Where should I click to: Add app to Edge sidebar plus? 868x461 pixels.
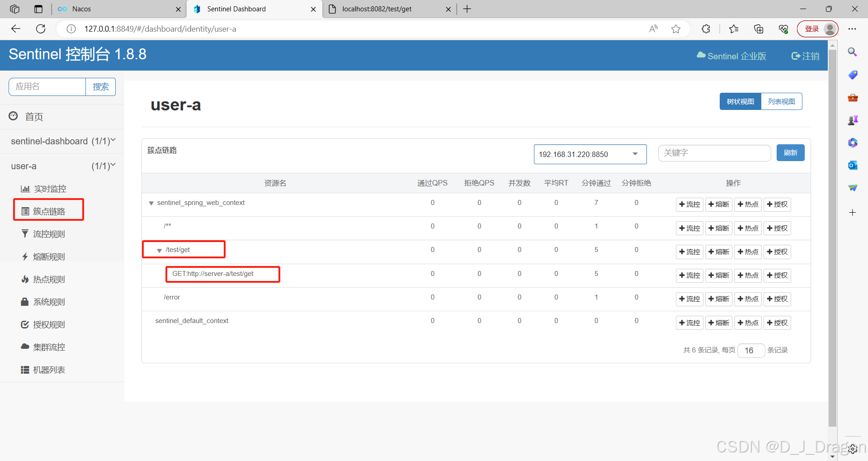853,212
